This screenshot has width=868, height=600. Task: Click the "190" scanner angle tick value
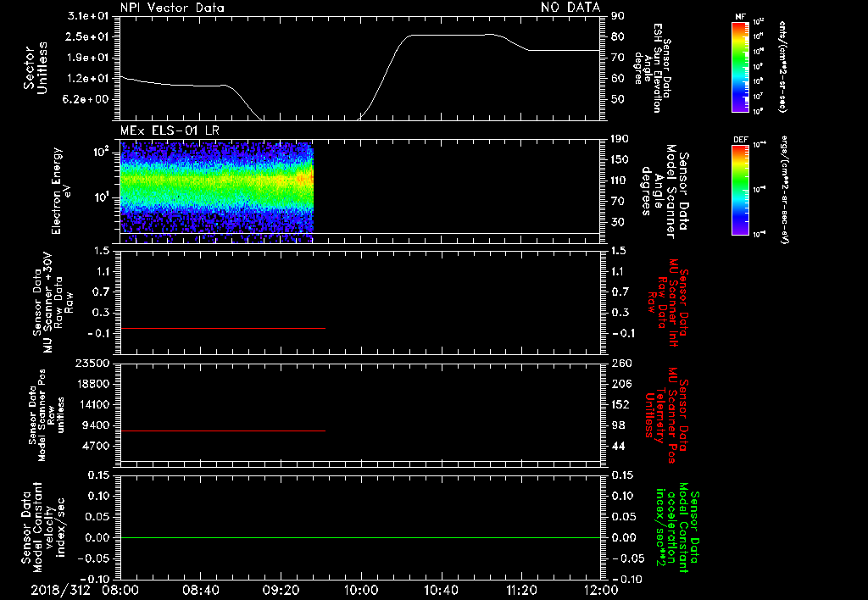(x=620, y=139)
